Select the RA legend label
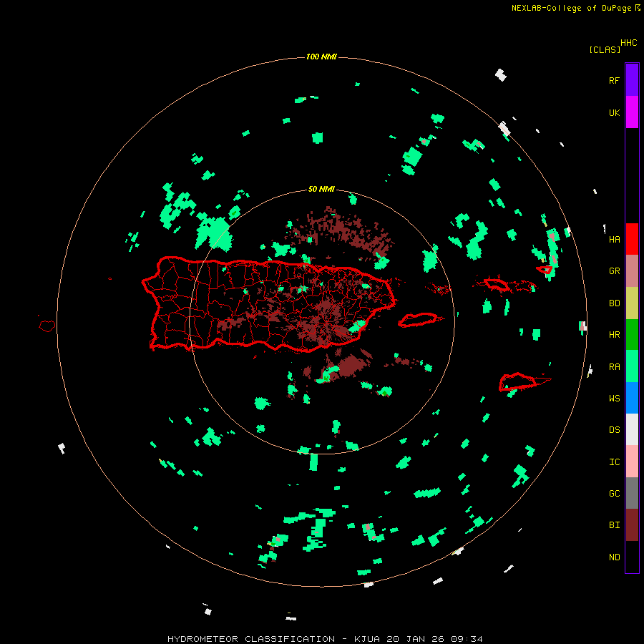Image resolution: width=644 pixels, height=644 pixels. [x=614, y=367]
